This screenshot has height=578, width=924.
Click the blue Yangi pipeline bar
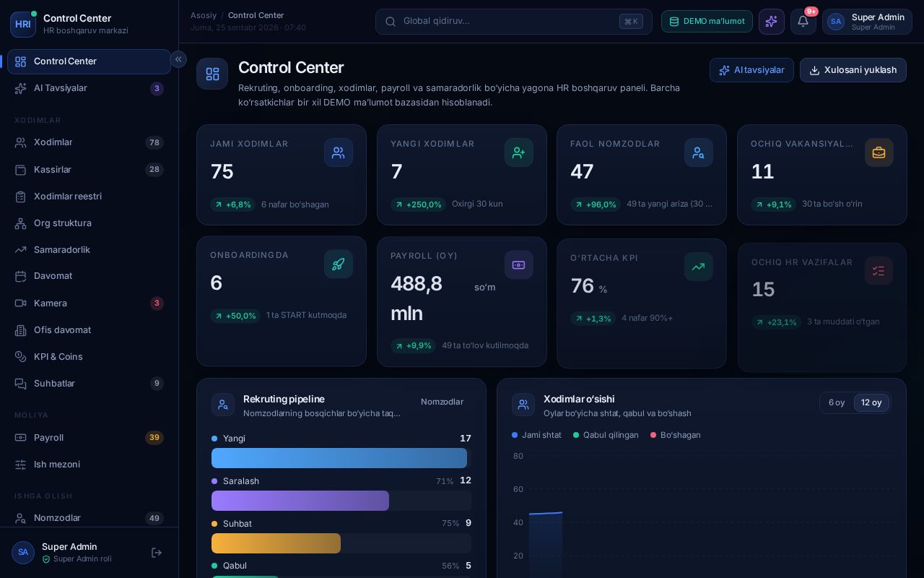pyautogui.click(x=339, y=458)
